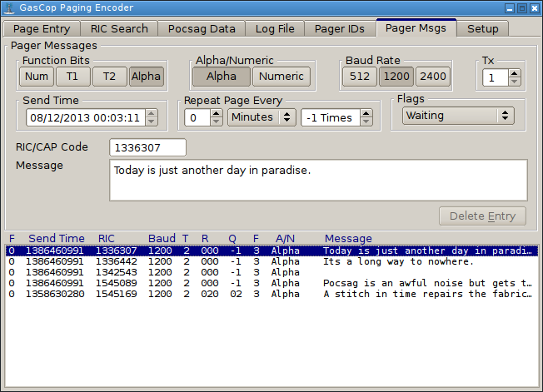The width and height of the screenshot is (543, 392).
Task: Toggle the Num function bit
Action: pos(37,77)
